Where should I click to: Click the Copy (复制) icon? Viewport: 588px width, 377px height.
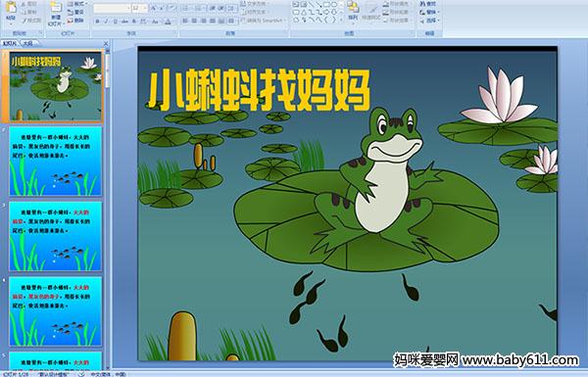click(x=24, y=12)
